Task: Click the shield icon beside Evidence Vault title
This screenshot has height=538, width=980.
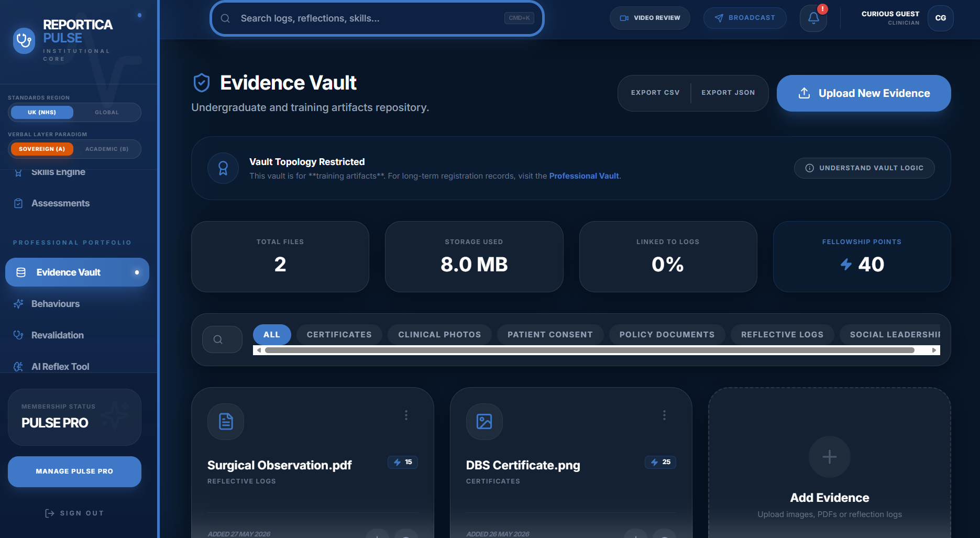Action: pyautogui.click(x=202, y=83)
